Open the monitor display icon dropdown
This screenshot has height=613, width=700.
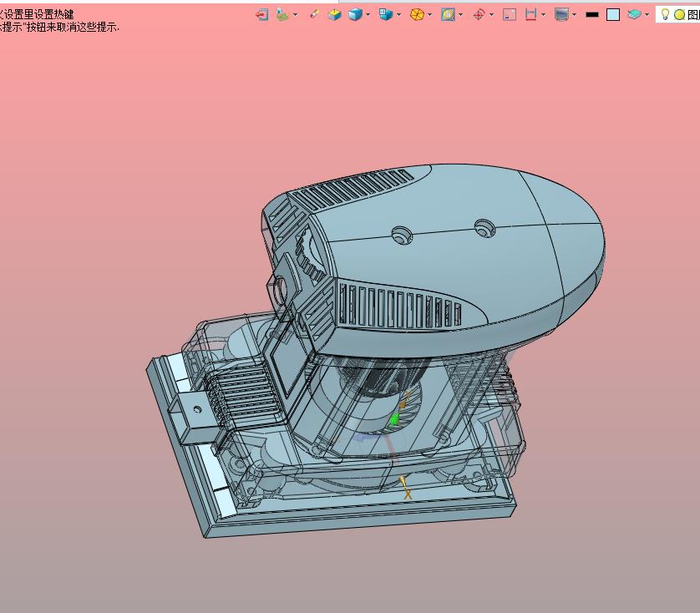(x=574, y=15)
